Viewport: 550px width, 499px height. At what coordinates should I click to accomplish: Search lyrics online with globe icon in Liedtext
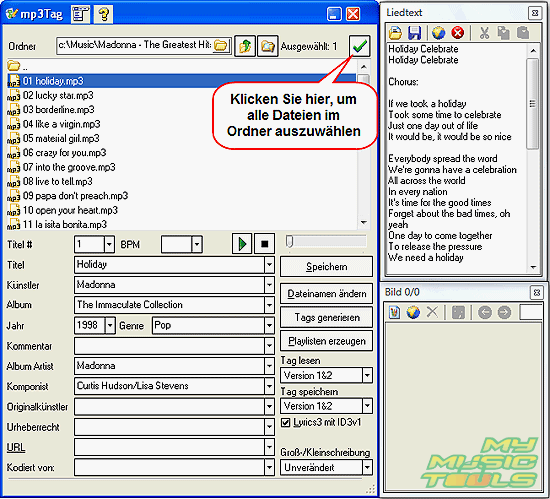tap(438, 33)
